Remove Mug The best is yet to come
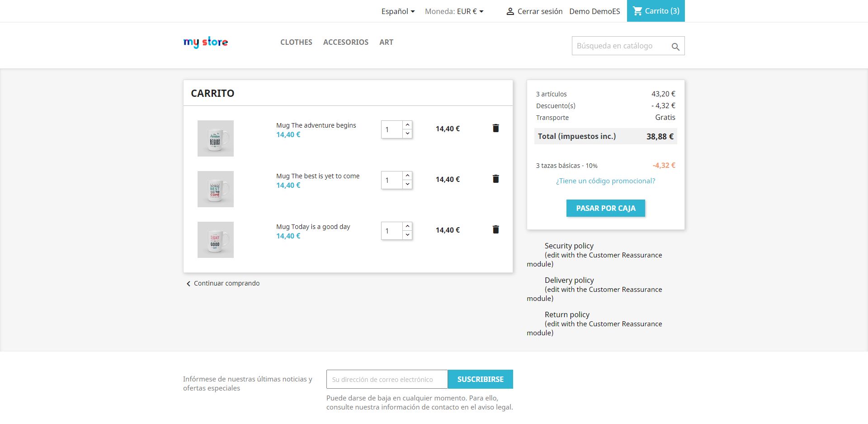 [495, 179]
